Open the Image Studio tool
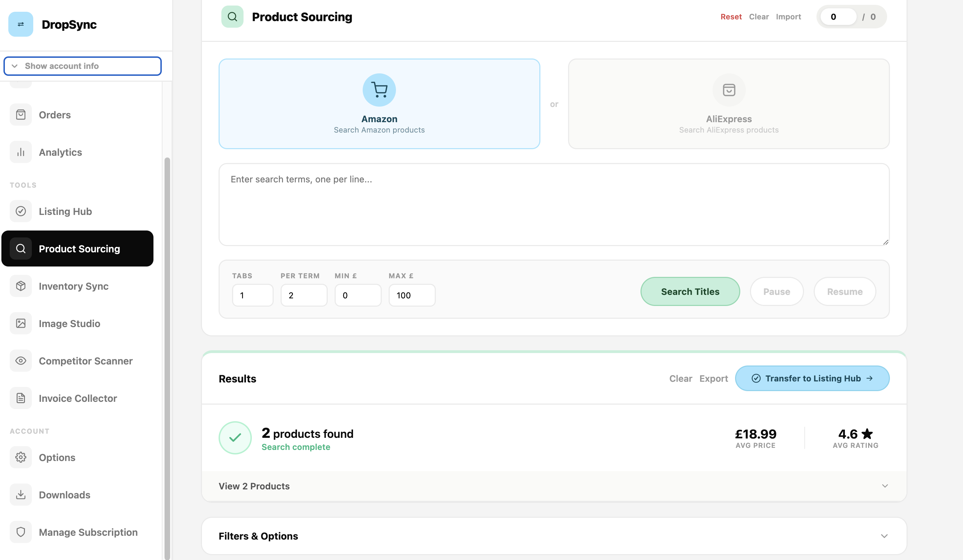This screenshot has width=963, height=560. [78, 323]
